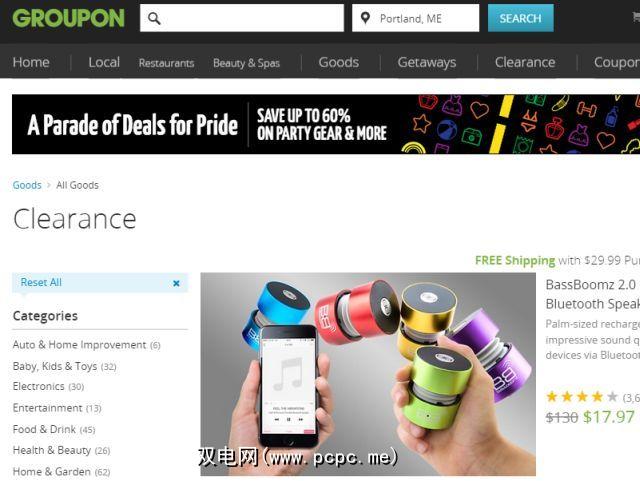This screenshot has height=481, width=640.
Task: Click in the deal search input field
Action: 242,18
